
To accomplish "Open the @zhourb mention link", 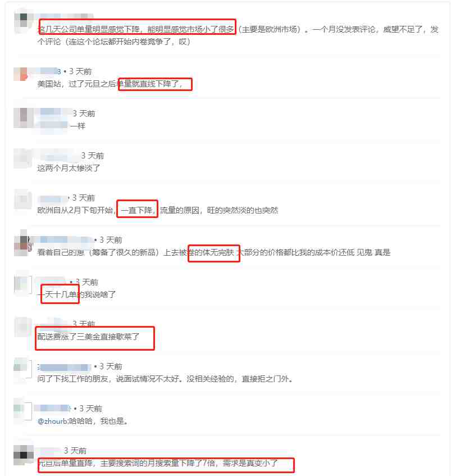I will [53, 421].
